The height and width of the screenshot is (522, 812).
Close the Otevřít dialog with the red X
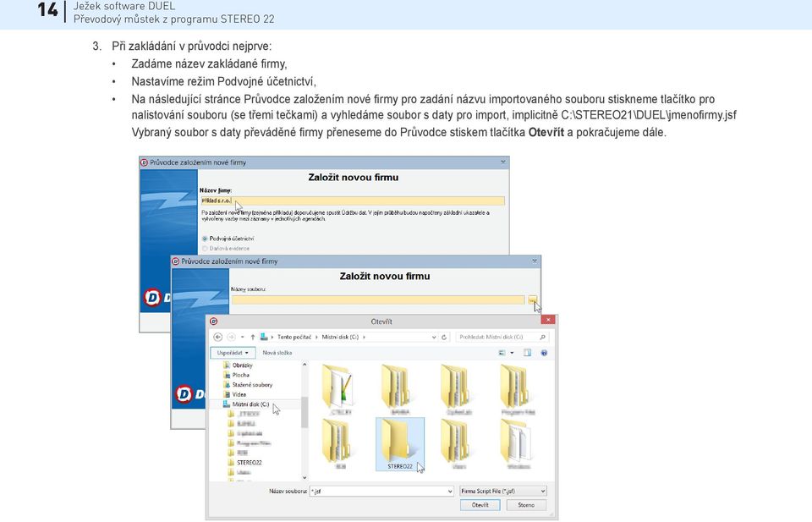548,320
